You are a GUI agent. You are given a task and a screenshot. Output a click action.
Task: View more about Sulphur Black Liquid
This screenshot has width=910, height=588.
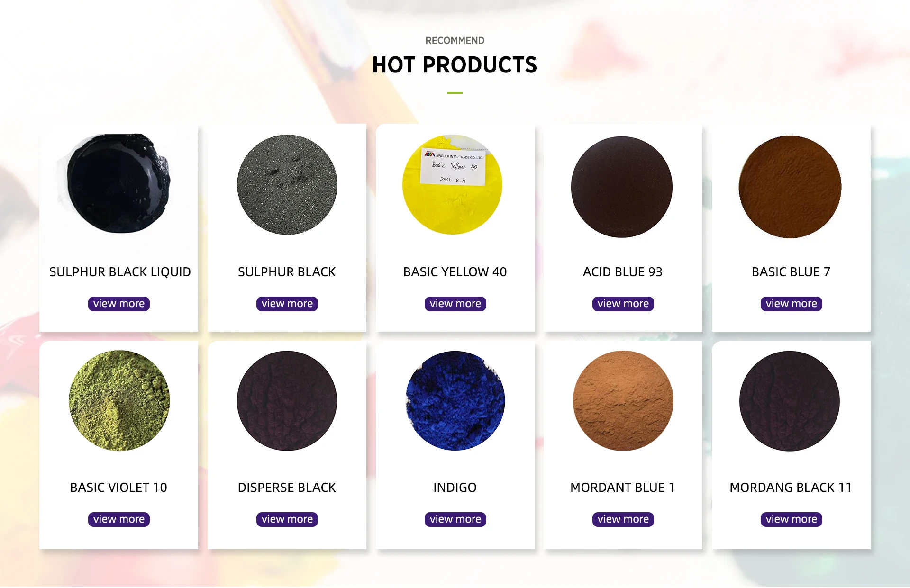click(119, 304)
